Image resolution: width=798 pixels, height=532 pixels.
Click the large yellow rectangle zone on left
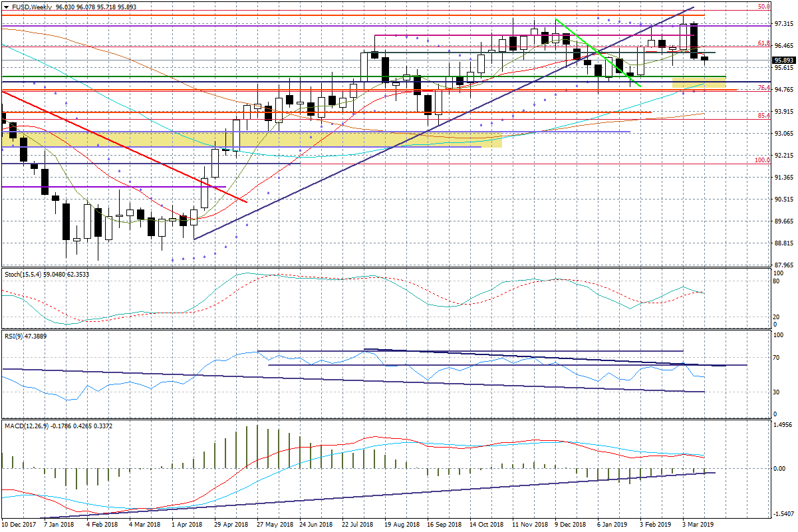click(253, 139)
